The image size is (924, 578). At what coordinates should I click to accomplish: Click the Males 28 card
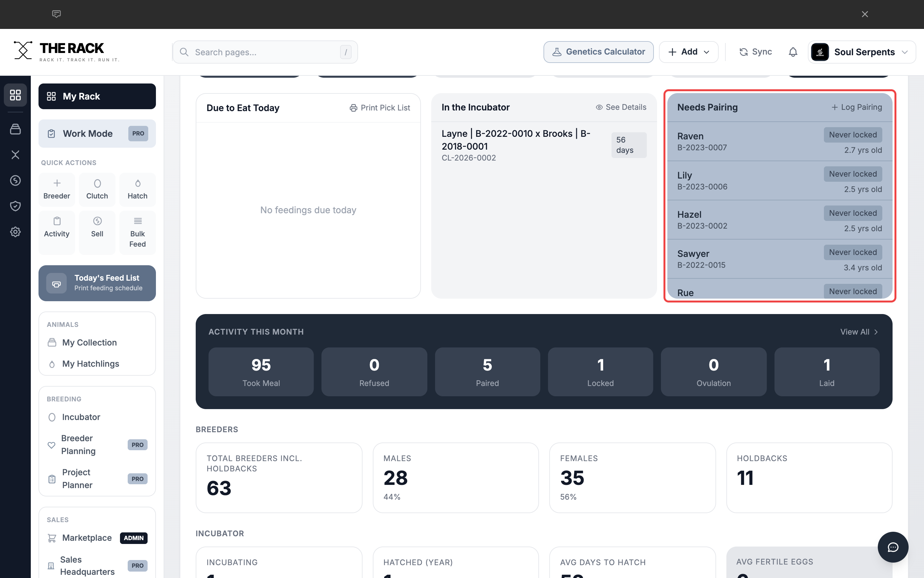[456, 478]
